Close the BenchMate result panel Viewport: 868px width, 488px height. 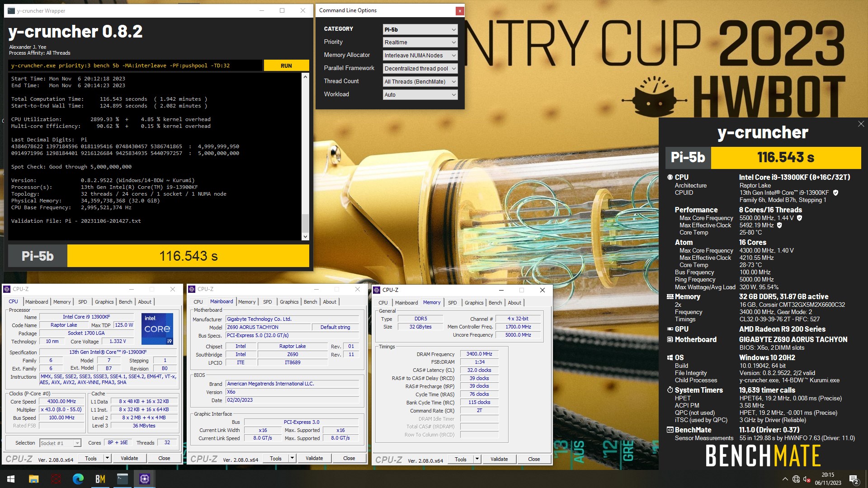[x=861, y=124]
